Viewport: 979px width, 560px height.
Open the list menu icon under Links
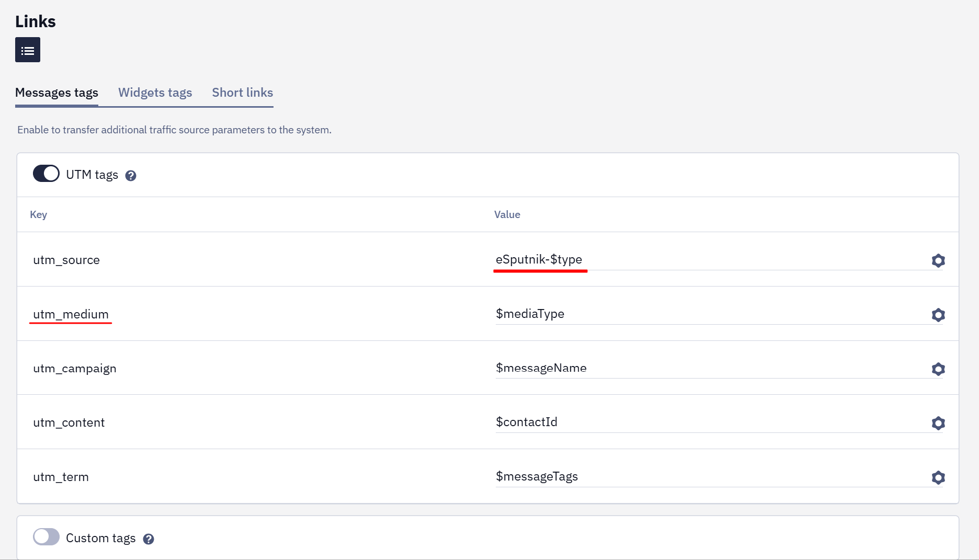28,50
